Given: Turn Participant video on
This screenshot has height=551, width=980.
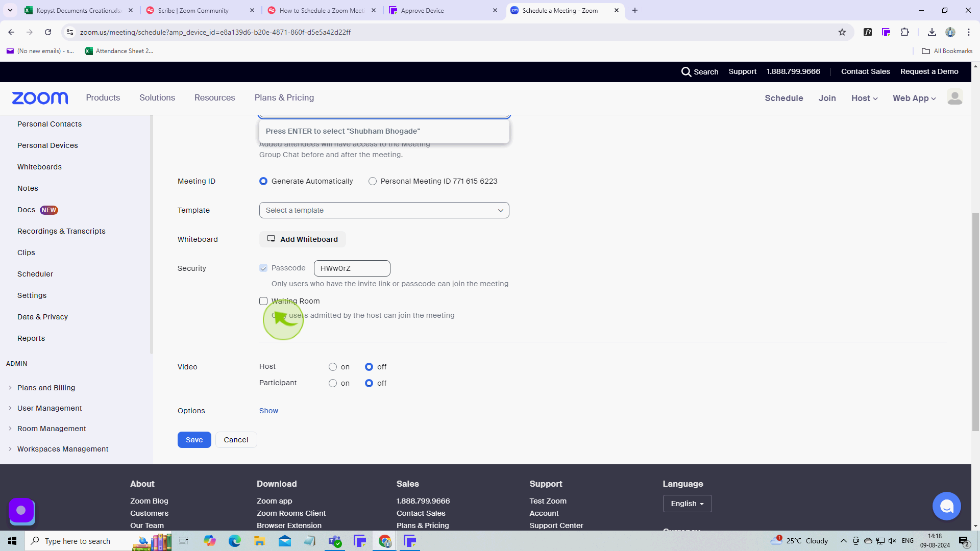Looking at the screenshot, I should click(x=333, y=383).
